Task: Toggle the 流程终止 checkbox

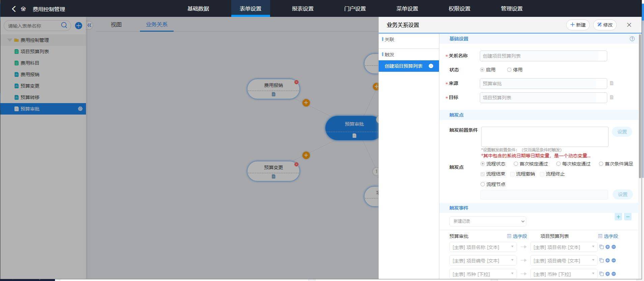Action: pos(542,174)
